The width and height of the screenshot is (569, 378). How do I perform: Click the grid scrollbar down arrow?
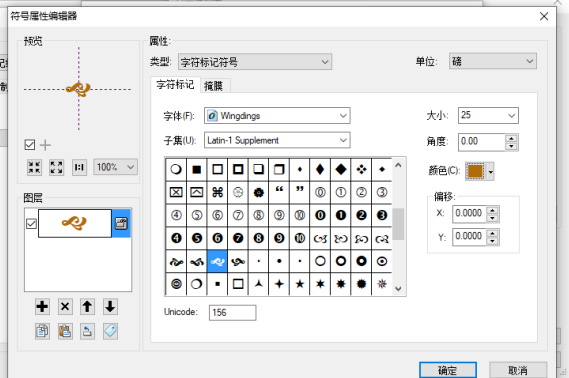coord(398,288)
